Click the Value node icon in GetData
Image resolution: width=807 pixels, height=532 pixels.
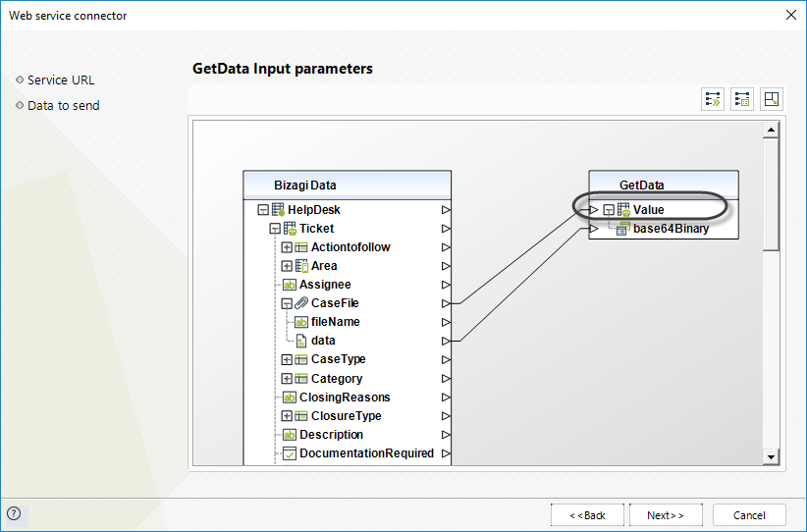tap(623, 210)
